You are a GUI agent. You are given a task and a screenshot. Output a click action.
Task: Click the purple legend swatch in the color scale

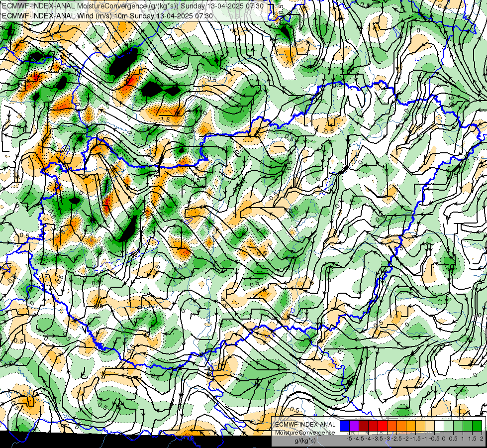(x=354, y=426)
